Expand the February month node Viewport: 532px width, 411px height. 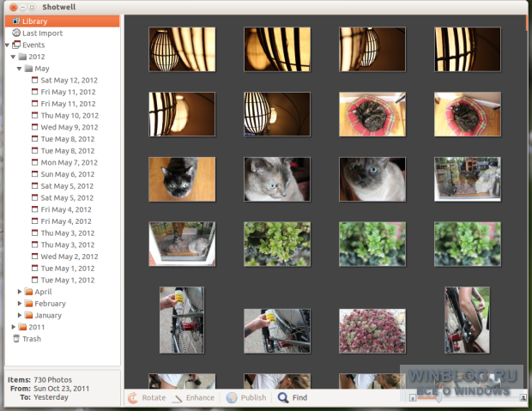click(x=20, y=304)
